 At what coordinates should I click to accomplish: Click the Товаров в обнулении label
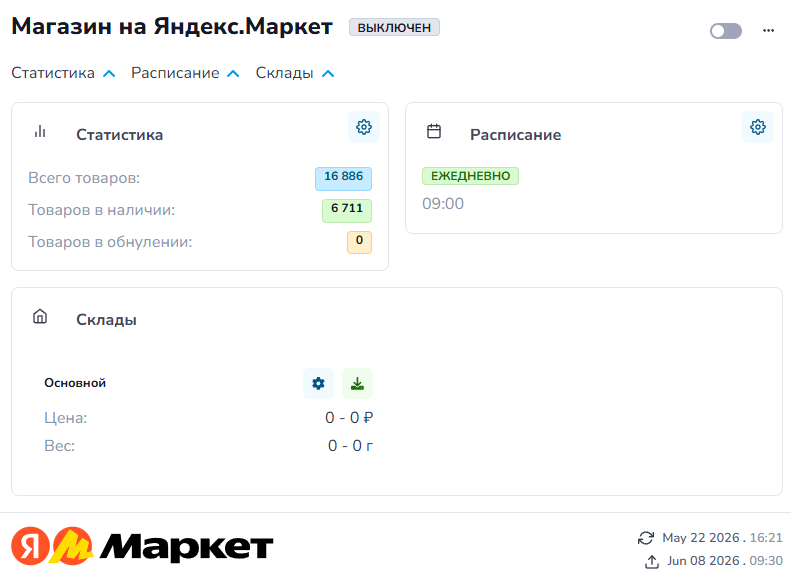point(110,242)
